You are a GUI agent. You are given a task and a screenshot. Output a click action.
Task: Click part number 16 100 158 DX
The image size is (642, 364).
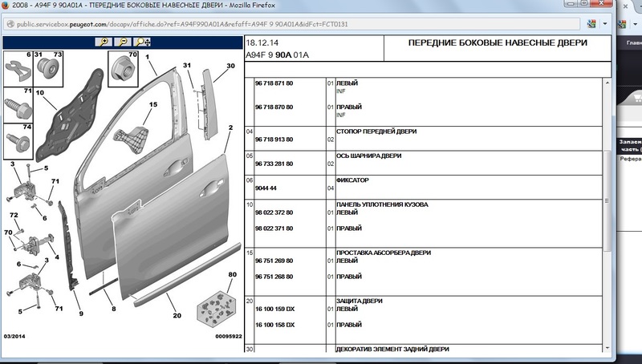(274, 325)
